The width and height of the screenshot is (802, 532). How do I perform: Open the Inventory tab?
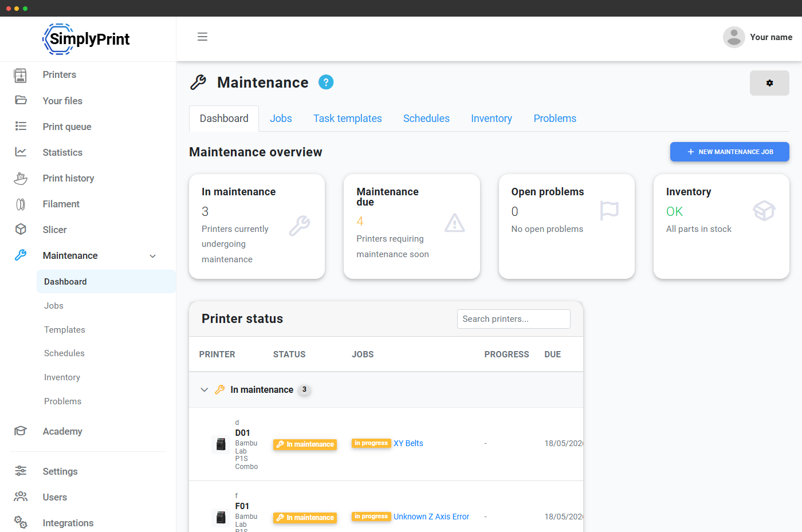click(x=492, y=119)
